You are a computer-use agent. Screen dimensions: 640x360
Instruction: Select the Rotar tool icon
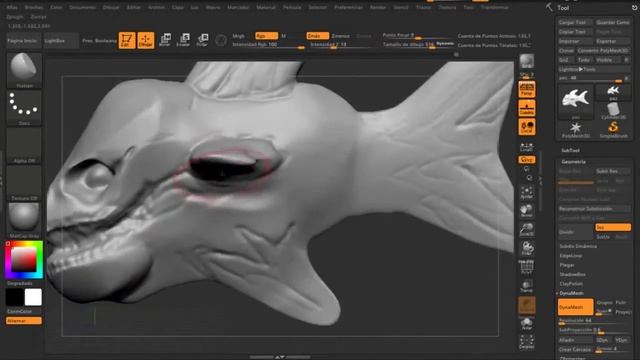tap(202, 40)
